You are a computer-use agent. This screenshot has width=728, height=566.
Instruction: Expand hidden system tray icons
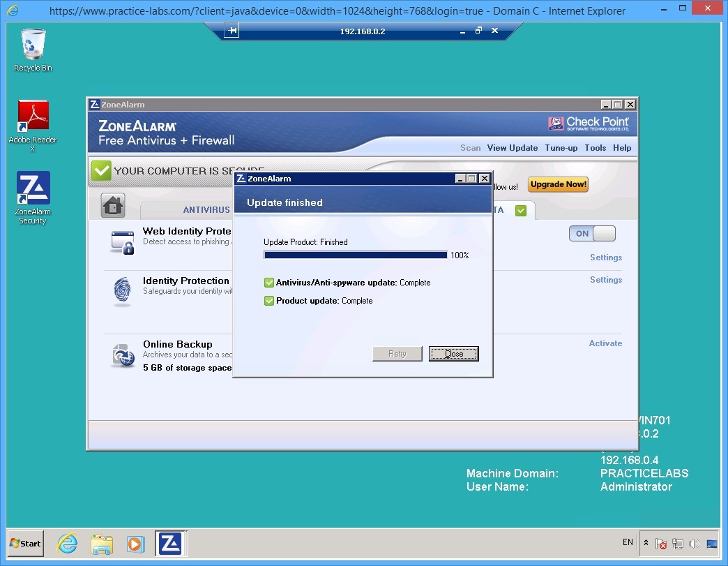click(x=645, y=542)
